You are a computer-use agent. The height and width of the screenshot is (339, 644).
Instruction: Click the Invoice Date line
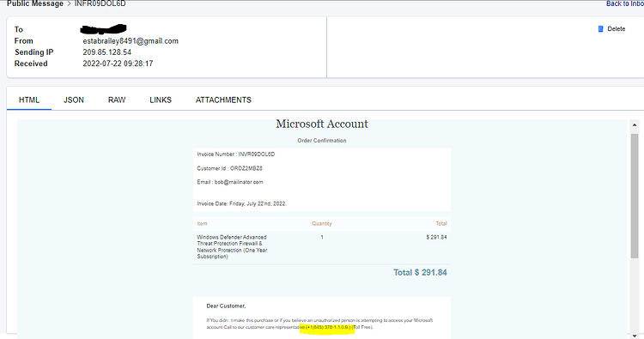[242, 203]
